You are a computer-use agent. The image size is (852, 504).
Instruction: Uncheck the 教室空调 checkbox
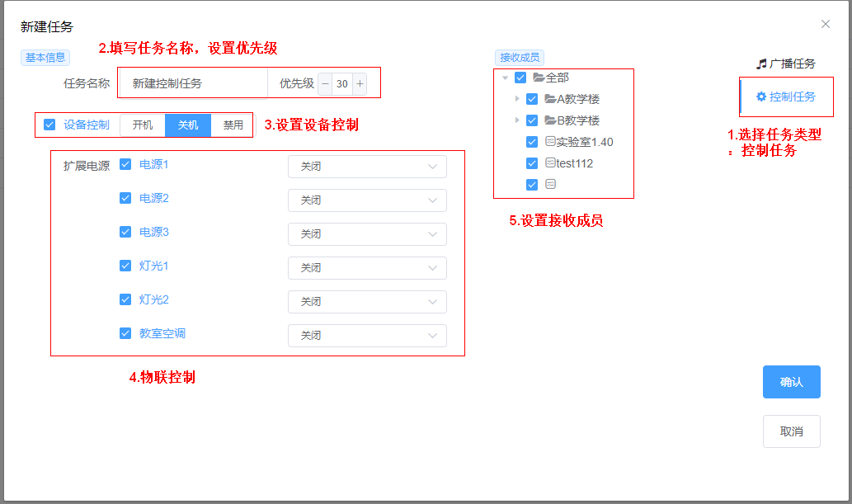coord(125,333)
